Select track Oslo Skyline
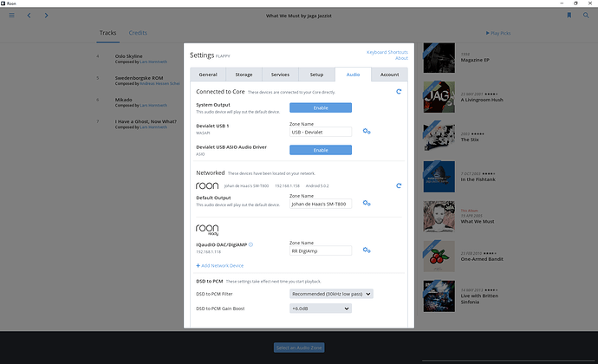598x364 pixels. click(x=128, y=56)
